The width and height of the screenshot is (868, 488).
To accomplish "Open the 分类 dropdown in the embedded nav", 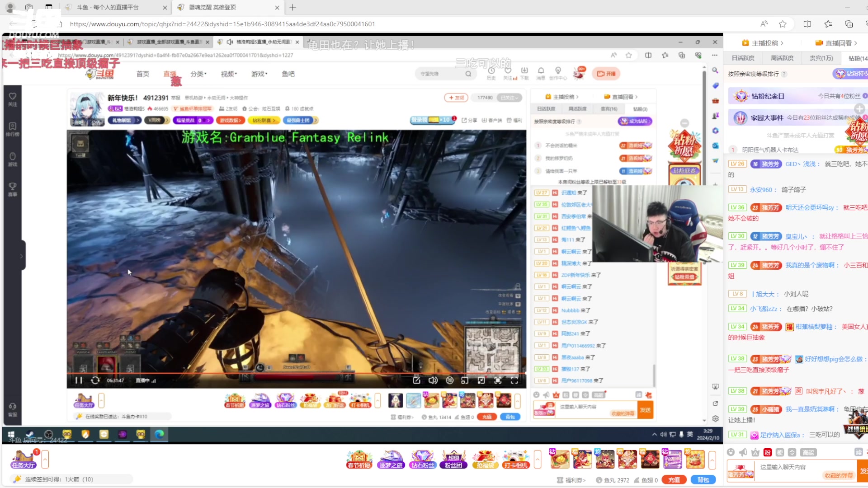I will coord(198,74).
